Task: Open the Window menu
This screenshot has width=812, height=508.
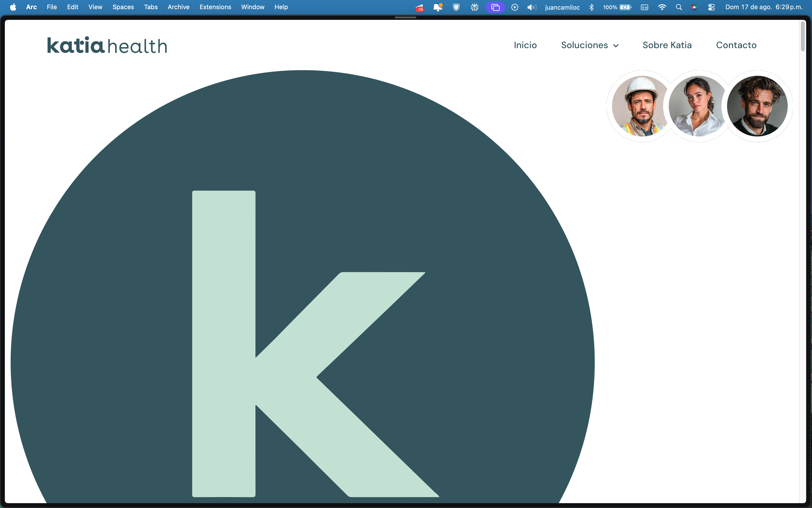Action: (x=253, y=7)
